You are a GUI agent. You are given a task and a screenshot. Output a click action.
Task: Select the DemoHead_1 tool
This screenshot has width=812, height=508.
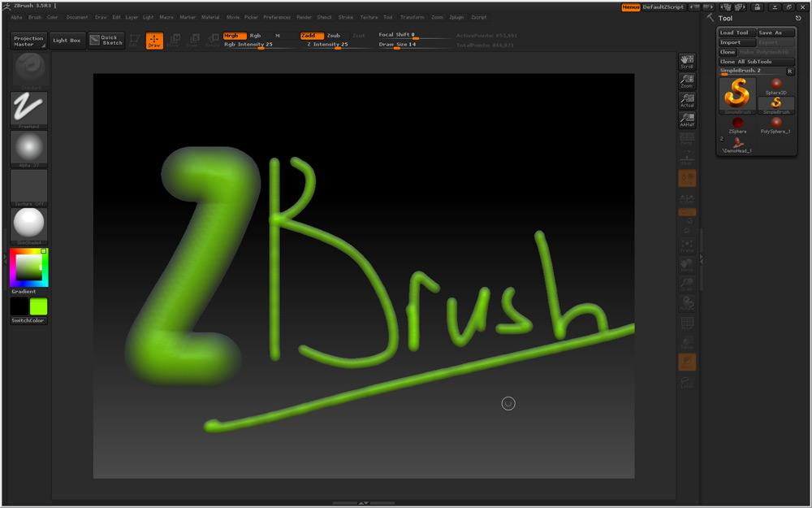pos(737,145)
